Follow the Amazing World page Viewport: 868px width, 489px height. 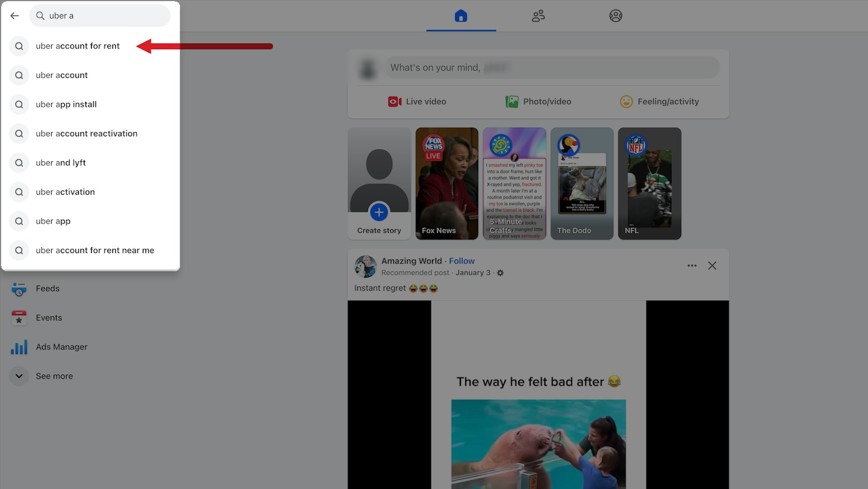click(462, 261)
